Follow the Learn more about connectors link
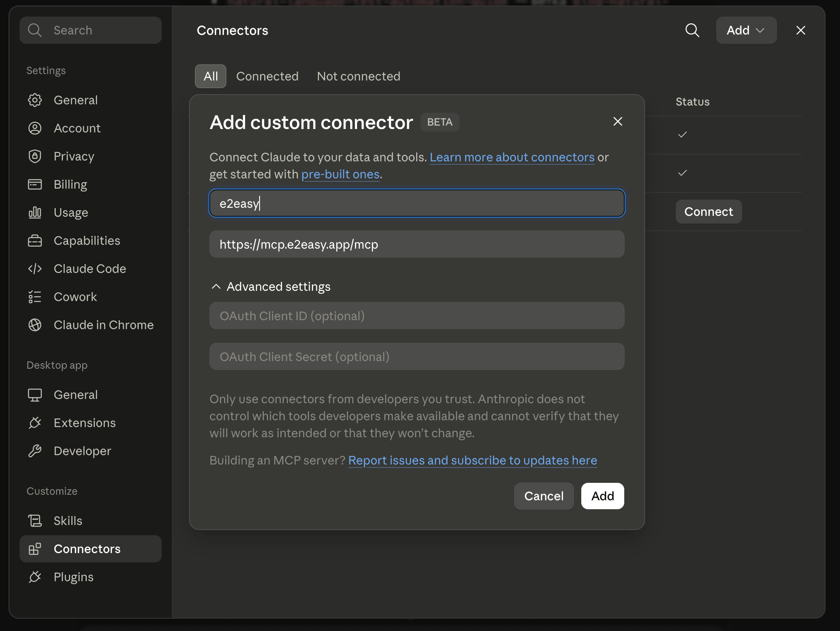The height and width of the screenshot is (631, 840). coord(512,157)
